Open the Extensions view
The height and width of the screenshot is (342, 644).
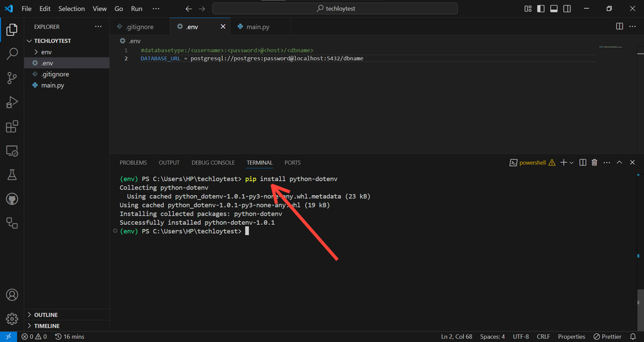pos(12,126)
